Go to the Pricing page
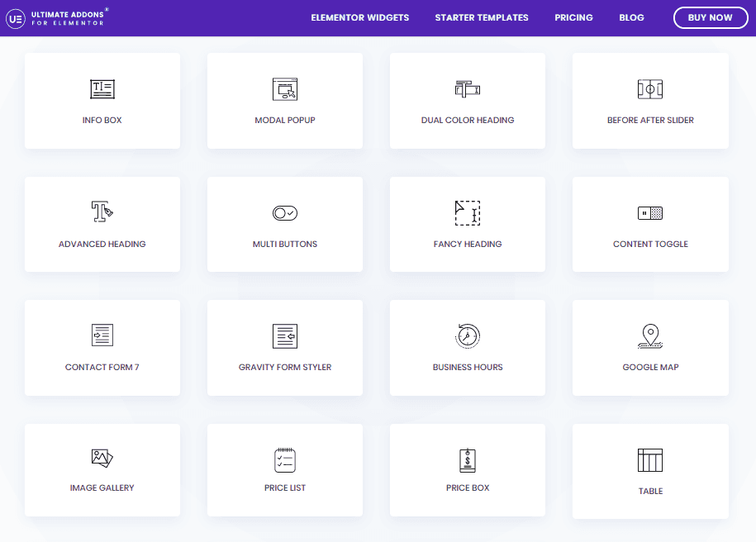Screen dimensions: 756x542 [573, 18]
